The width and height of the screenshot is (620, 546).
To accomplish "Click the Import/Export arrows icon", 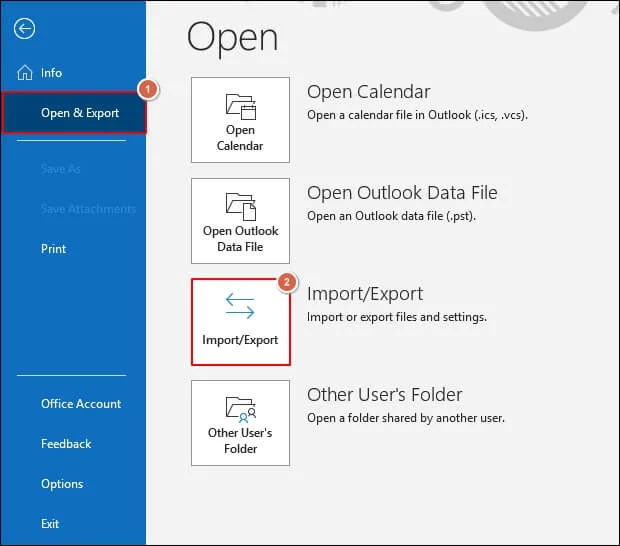I will [240, 306].
